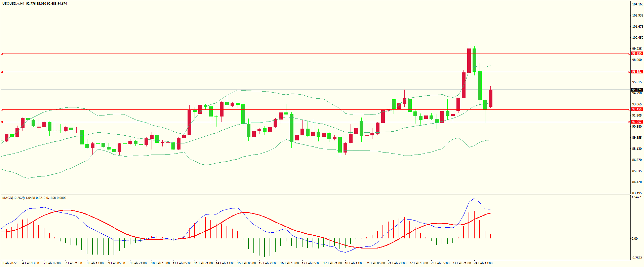Click the 14 Feb 13:00 time label

pyautogui.click(x=225, y=263)
